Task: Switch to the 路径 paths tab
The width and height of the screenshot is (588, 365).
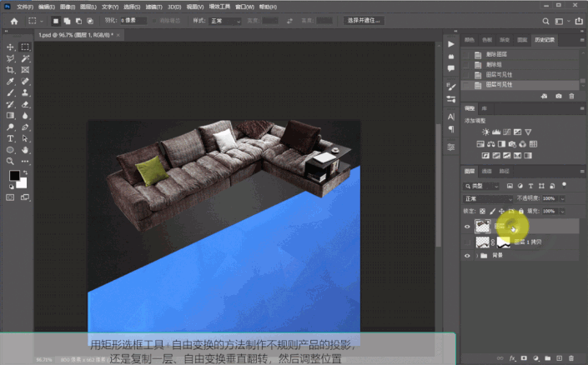Action: [x=504, y=172]
